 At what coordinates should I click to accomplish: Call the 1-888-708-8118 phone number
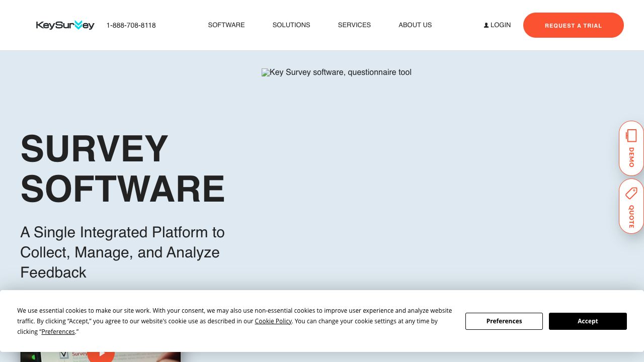131,25
